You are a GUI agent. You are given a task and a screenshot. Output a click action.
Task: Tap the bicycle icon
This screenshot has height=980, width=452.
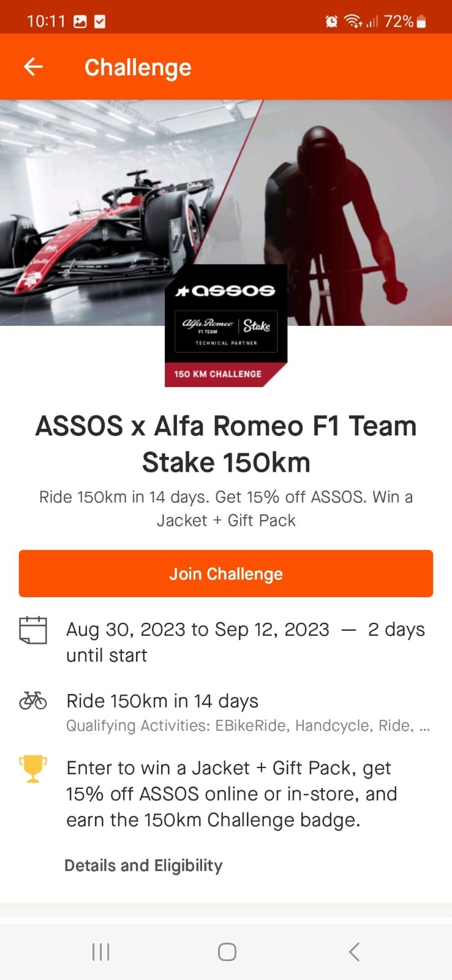tap(33, 700)
